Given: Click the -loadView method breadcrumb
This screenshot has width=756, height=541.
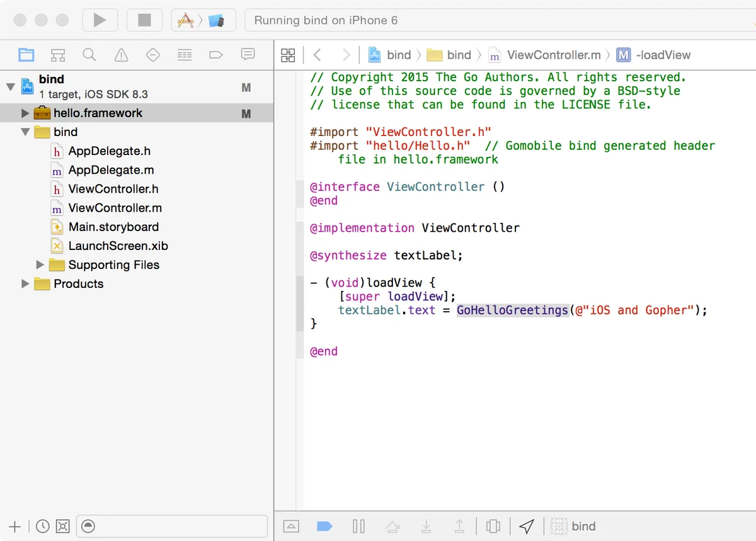Looking at the screenshot, I should (x=654, y=55).
